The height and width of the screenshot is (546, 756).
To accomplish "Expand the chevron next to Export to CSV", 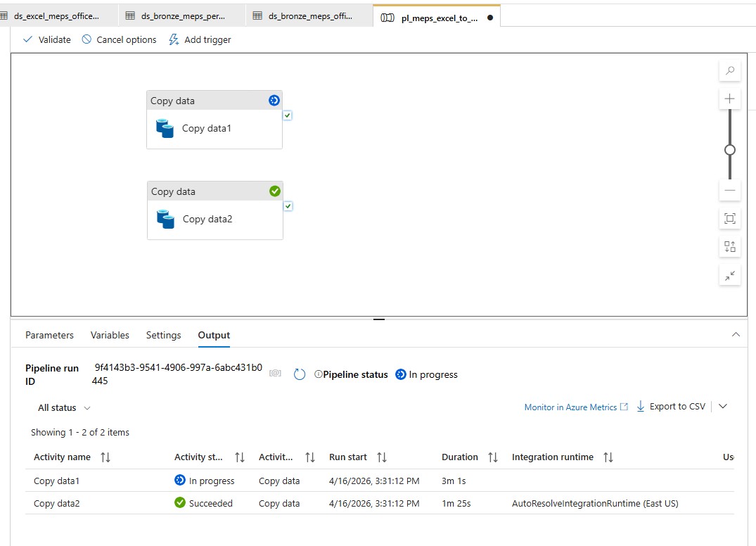I will pyautogui.click(x=723, y=407).
